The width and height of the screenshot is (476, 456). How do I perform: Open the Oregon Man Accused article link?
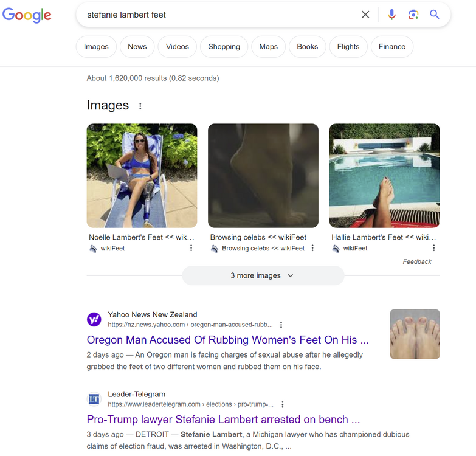click(x=227, y=340)
